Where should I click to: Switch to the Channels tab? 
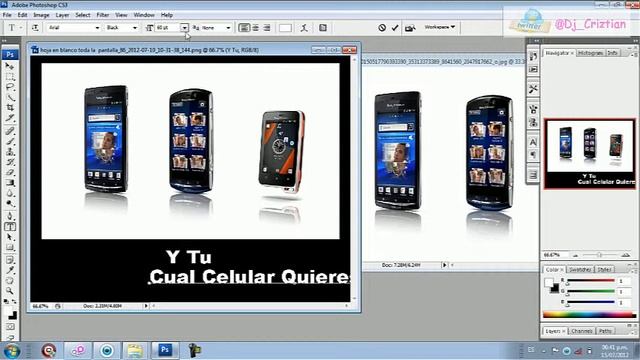(582, 331)
